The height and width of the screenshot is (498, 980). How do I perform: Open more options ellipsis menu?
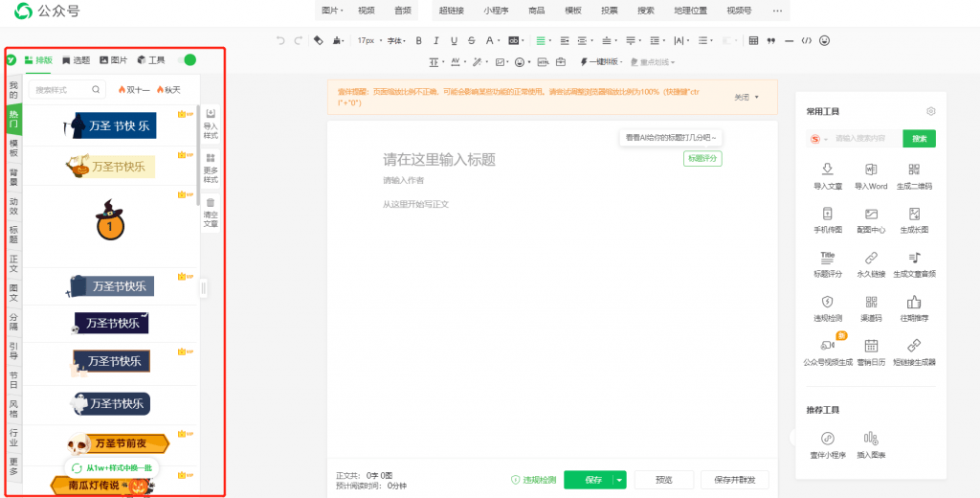777,11
